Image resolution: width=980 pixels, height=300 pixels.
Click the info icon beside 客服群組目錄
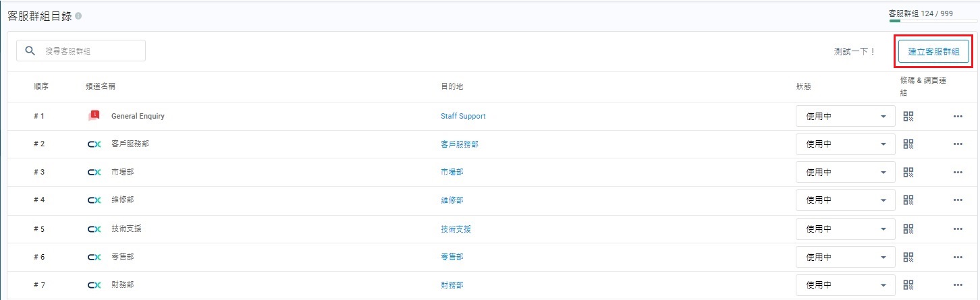(x=79, y=16)
